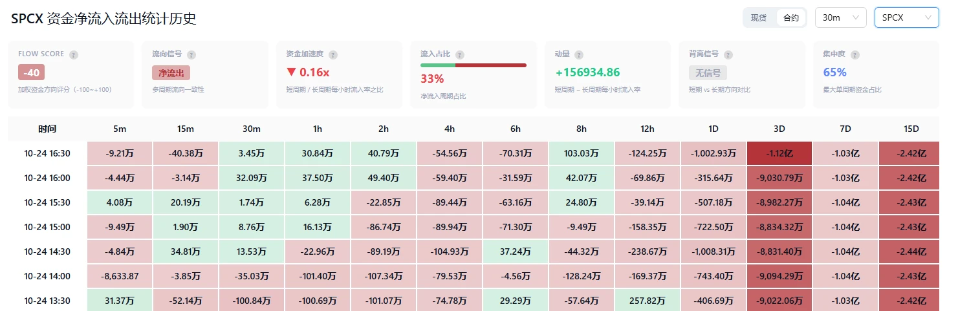Screen dimensions: 980x311
Task: Switch to 现货 market type
Action: click(759, 18)
